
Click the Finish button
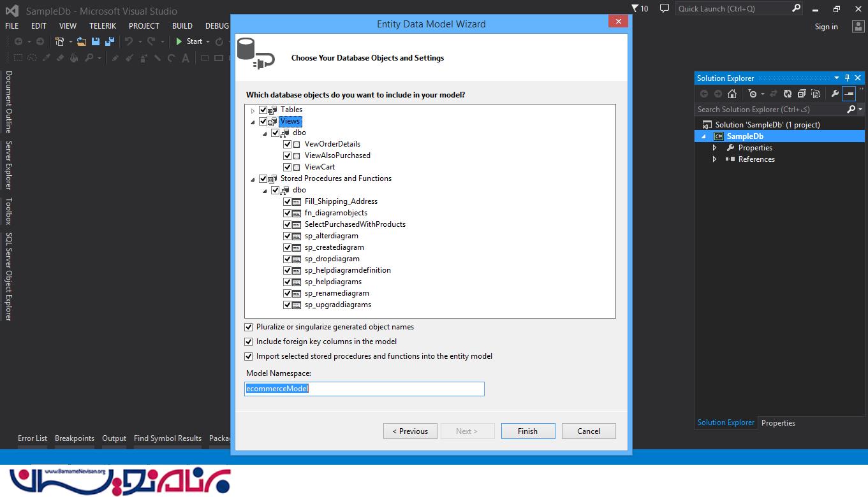[x=527, y=431]
